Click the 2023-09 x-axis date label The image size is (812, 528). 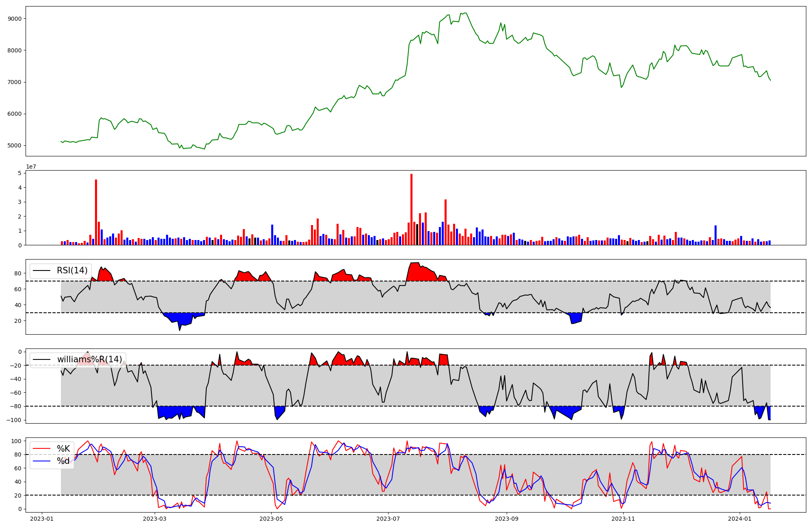coord(507,519)
